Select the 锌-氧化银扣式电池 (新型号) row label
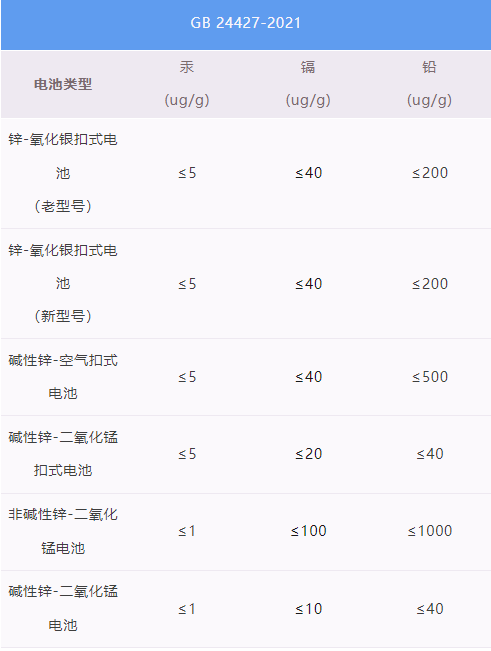Viewport: 491px width, 651px height. tap(63, 284)
